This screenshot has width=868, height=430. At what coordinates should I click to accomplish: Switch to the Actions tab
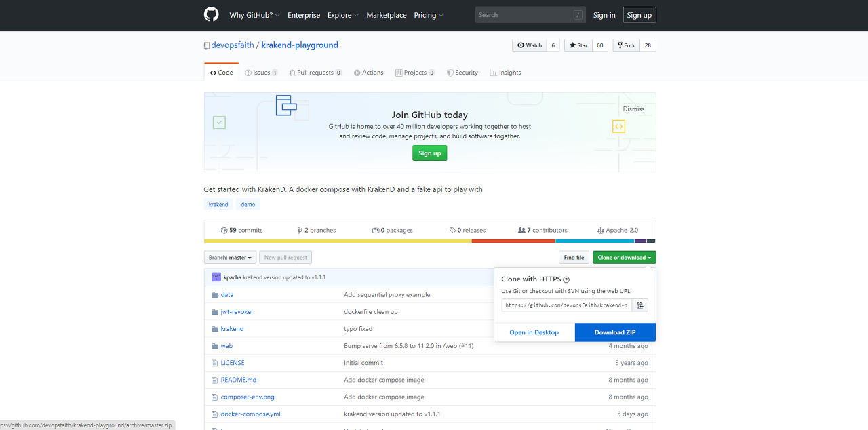coord(369,73)
